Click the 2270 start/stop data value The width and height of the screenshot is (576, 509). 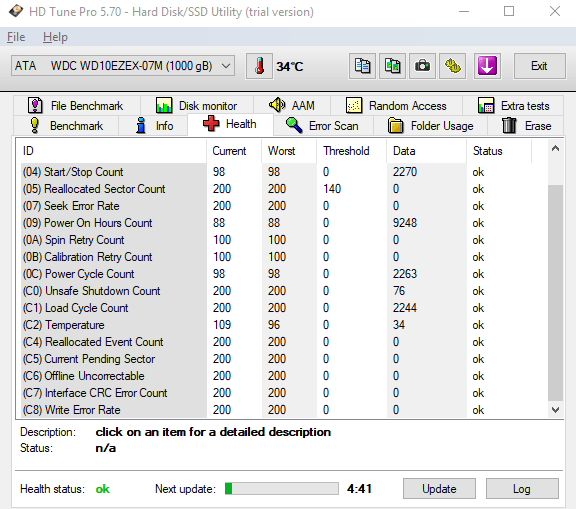click(405, 172)
